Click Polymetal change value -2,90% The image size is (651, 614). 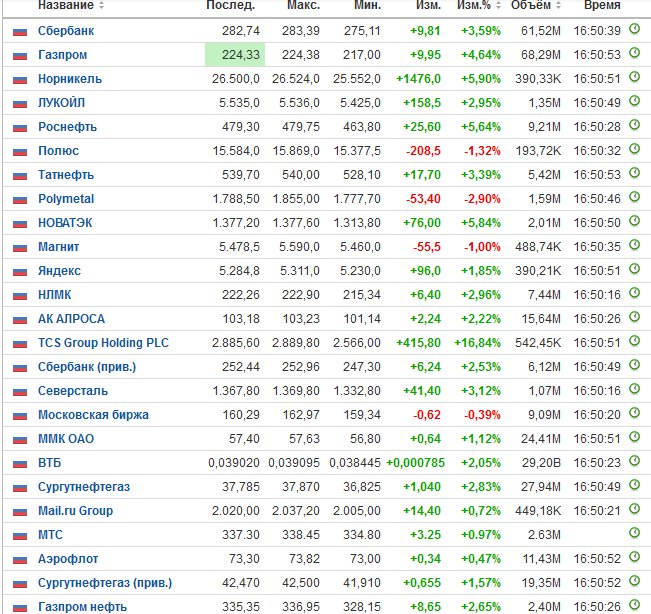click(482, 199)
